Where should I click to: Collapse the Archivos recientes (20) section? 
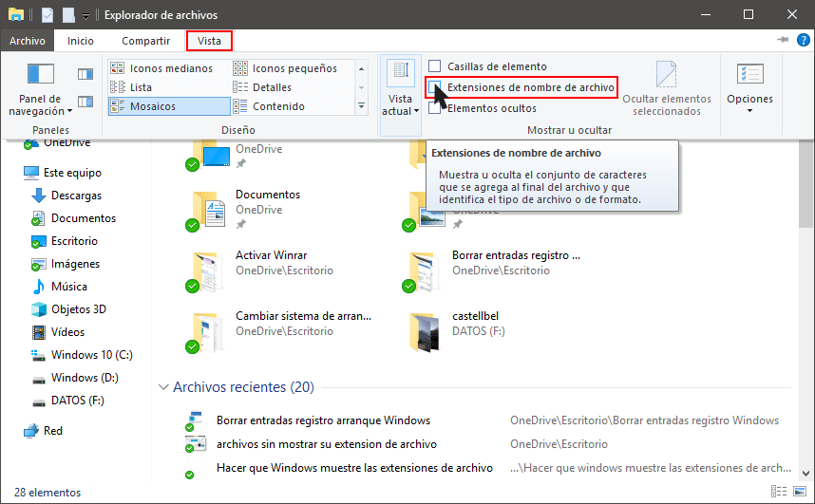[x=163, y=387]
